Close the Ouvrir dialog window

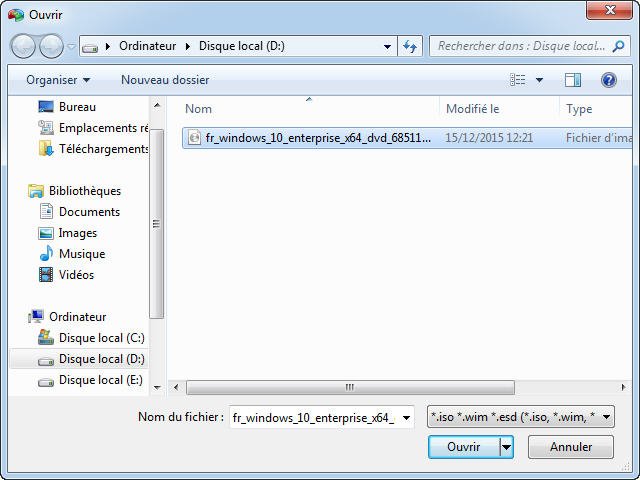(609, 10)
